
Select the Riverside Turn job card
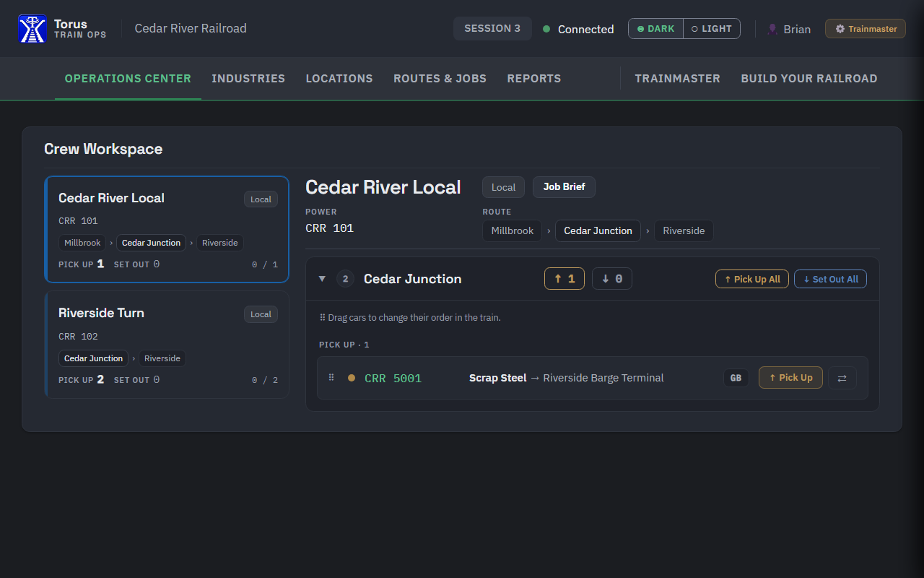point(167,345)
